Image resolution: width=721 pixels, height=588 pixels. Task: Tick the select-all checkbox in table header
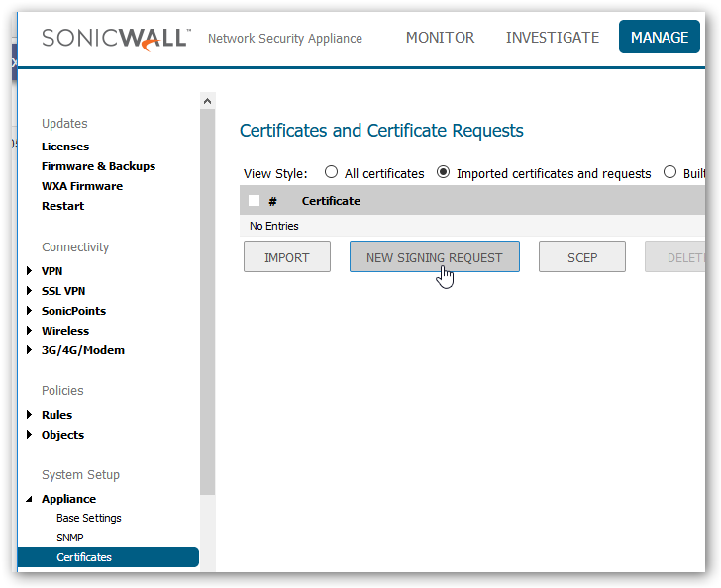(254, 200)
